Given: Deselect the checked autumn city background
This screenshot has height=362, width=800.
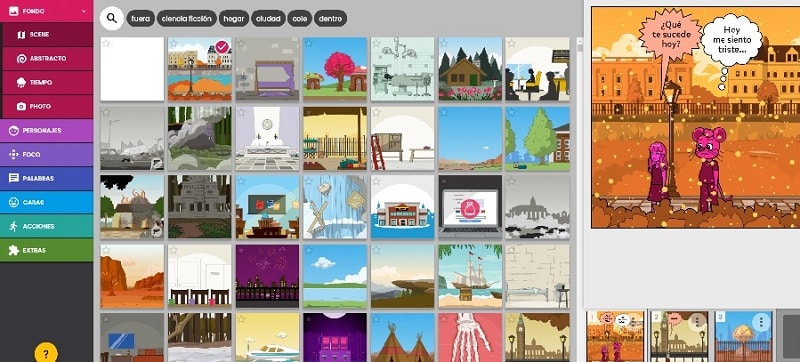Looking at the screenshot, I should pyautogui.click(x=222, y=47).
